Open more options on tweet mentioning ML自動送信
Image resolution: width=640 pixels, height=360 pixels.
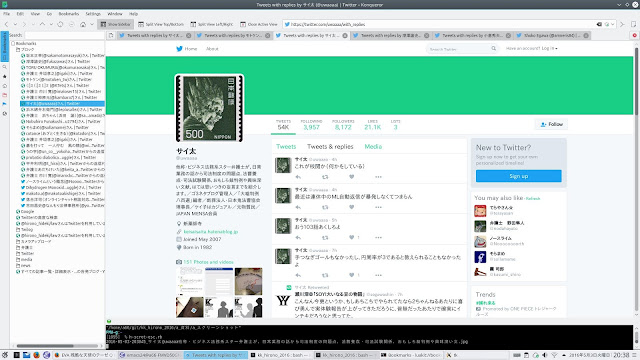[378, 207]
